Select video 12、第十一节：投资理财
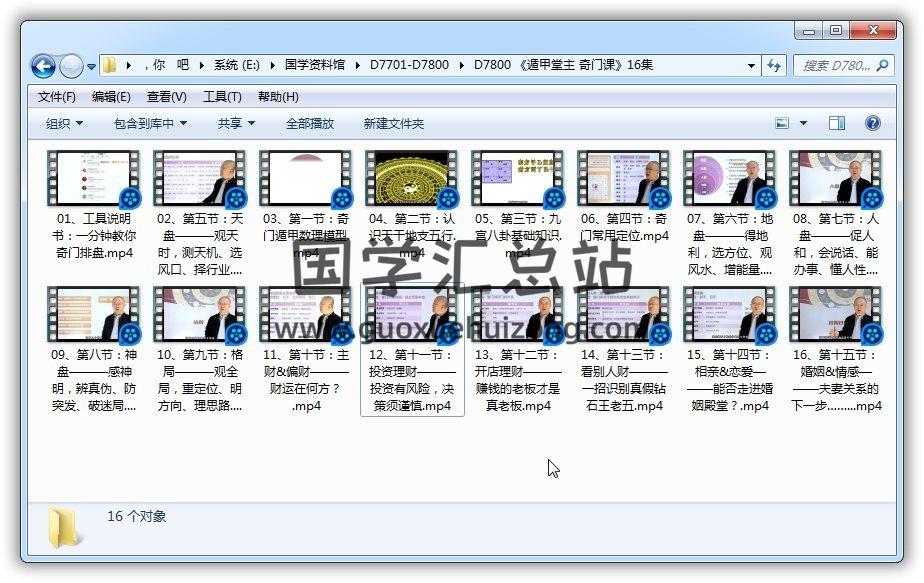Viewport: 924px width, 583px height. pyautogui.click(x=412, y=350)
